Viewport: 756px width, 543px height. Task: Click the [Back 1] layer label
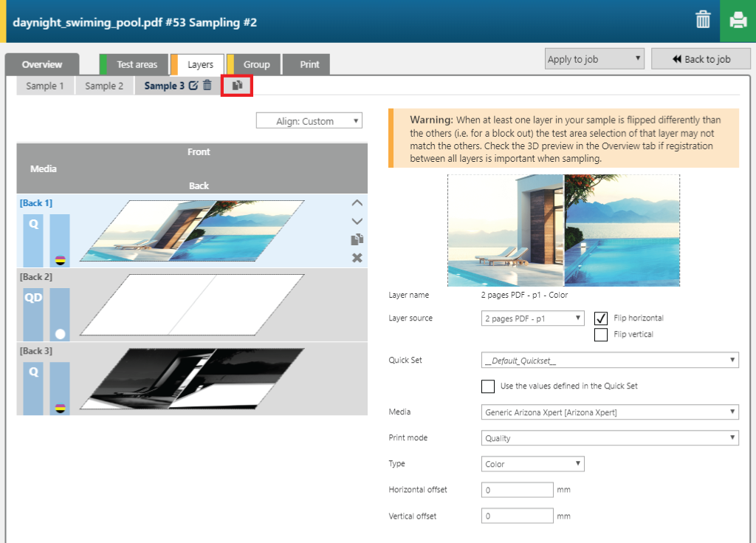[x=36, y=203]
